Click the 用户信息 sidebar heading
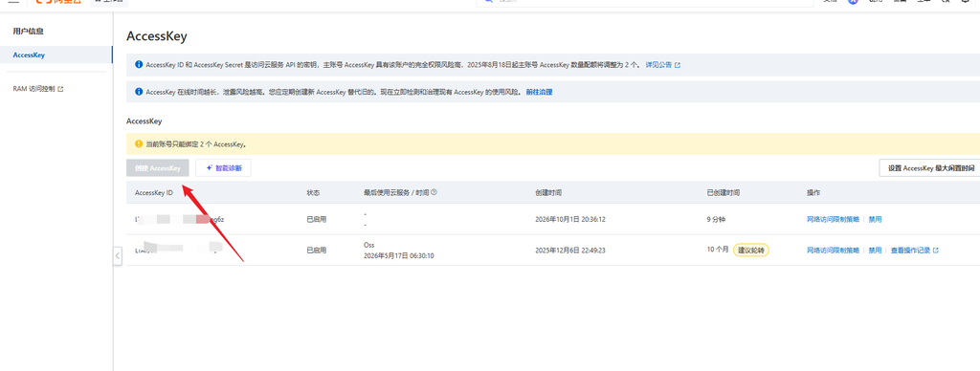980x371 pixels. tap(28, 31)
